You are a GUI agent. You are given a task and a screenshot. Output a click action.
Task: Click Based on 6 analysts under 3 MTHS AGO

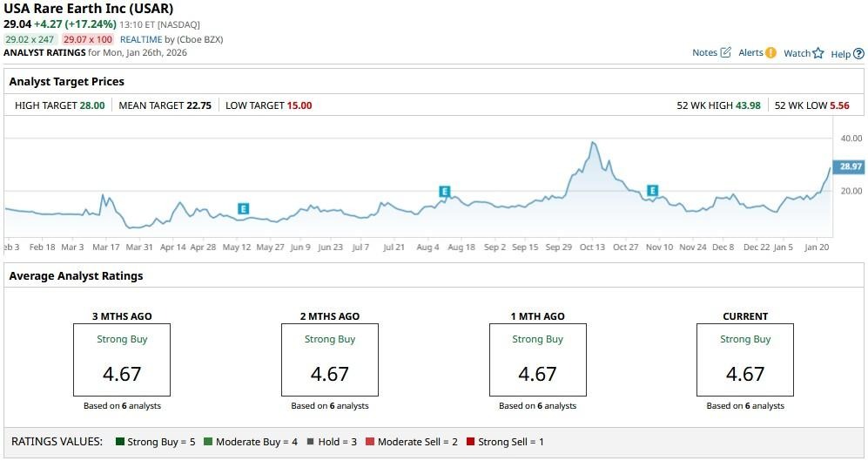click(x=122, y=405)
